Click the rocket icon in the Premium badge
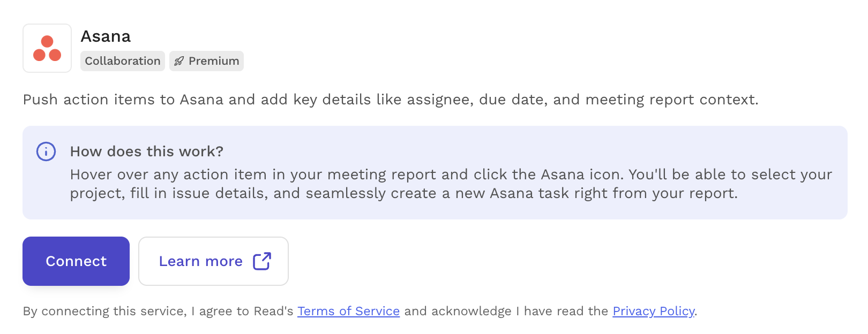868x334 pixels. pos(179,61)
